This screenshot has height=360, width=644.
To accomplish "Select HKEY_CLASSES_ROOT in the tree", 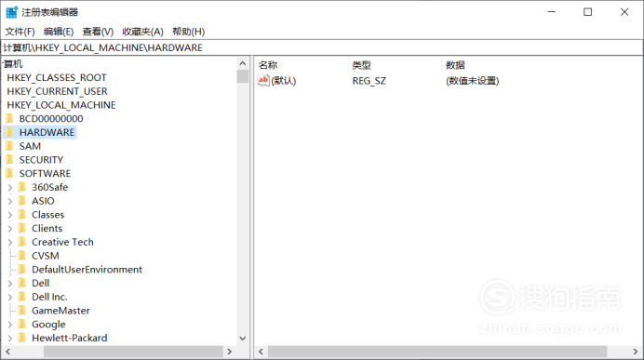I will (x=57, y=77).
